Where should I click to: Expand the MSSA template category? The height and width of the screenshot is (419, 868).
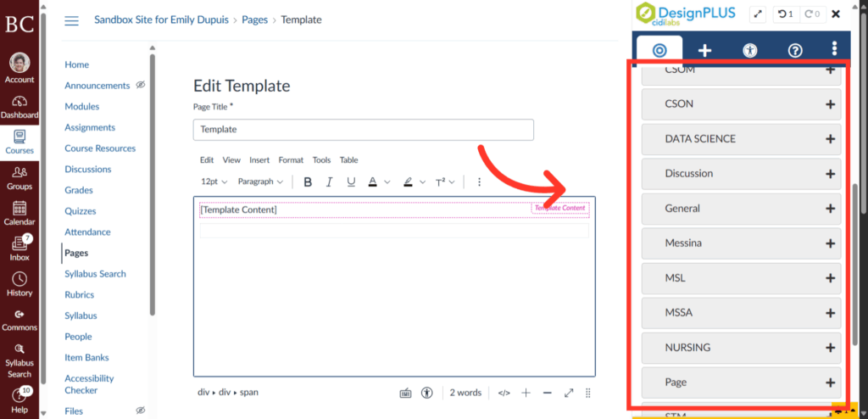pos(741,313)
